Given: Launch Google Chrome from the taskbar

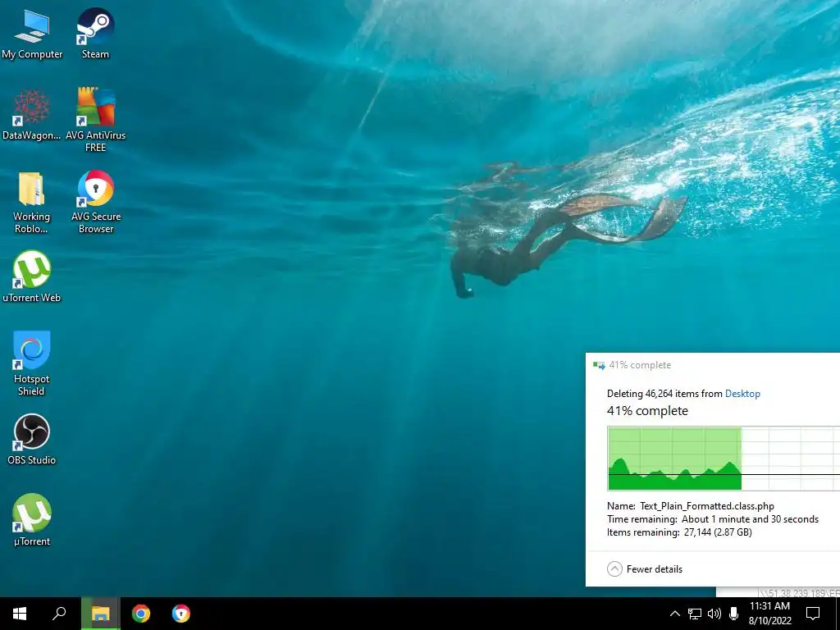Looking at the screenshot, I should point(141,614).
